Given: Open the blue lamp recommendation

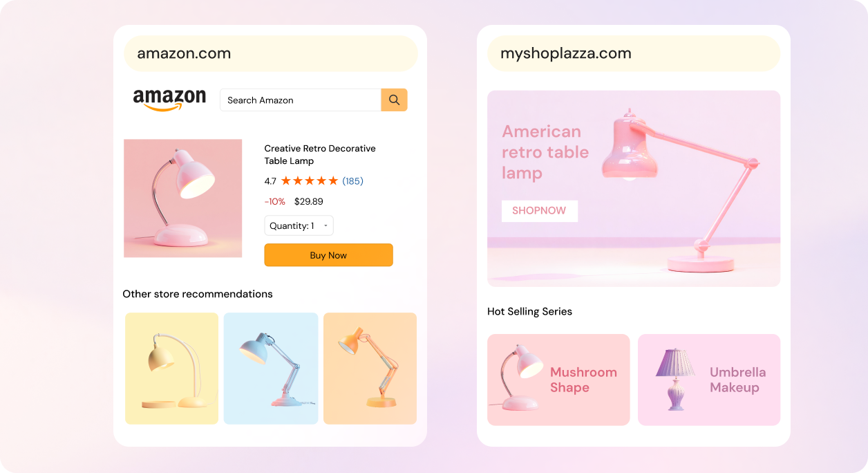Looking at the screenshot, I should point(271,369).
